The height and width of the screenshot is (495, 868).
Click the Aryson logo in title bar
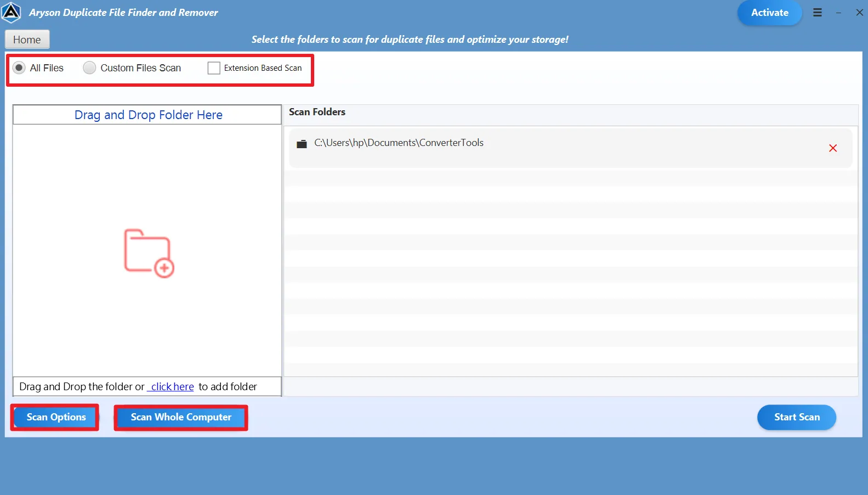tap(11, 13)
